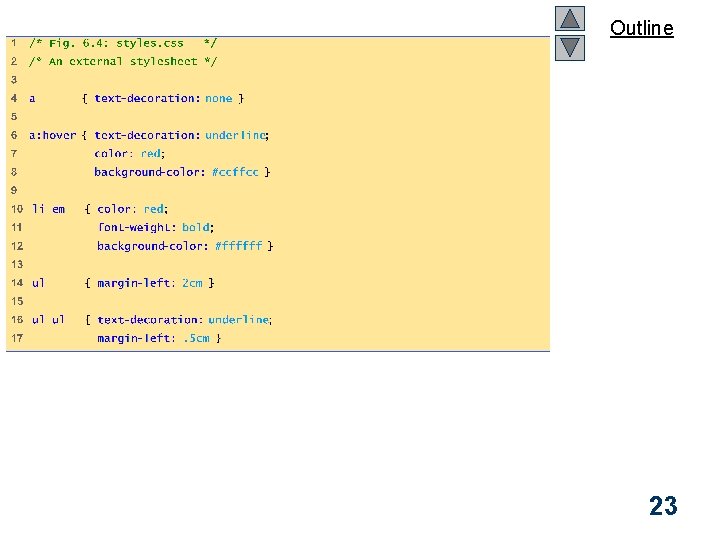
Task: Click the 'a:hover' selector
Action: pyautogui.click(x=52, y=135)
